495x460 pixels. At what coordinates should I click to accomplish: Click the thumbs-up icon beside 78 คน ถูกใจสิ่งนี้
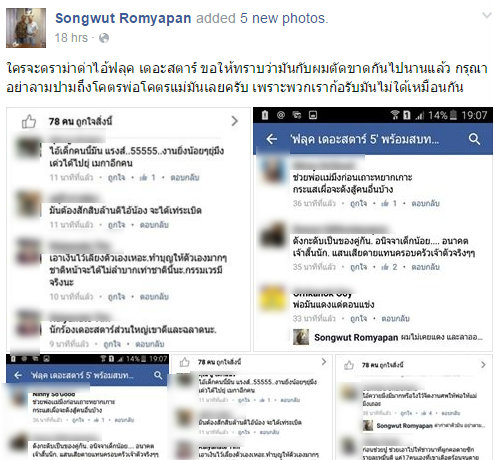[x=29, y=122]
